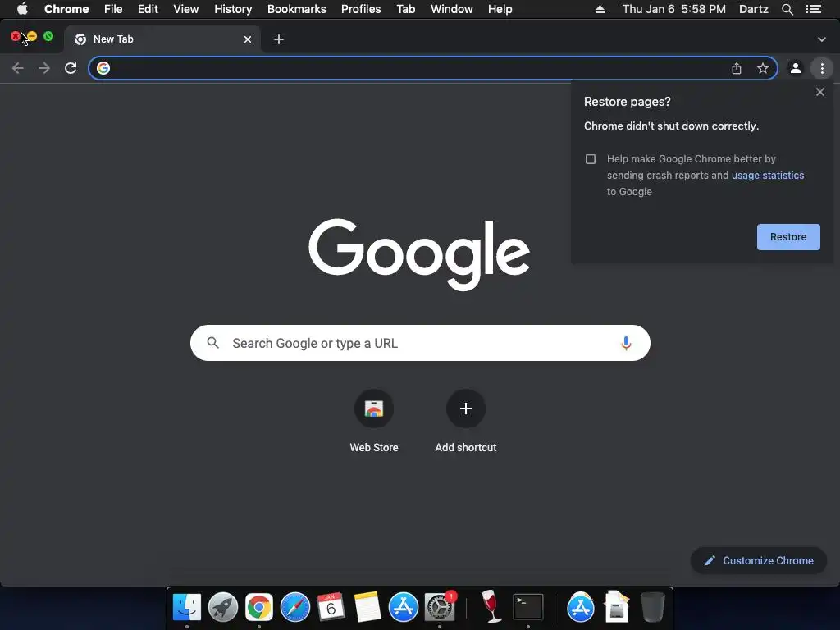Focus the Search Google or type a URL box
Screen dimensions: 840x630
[420, 343]
